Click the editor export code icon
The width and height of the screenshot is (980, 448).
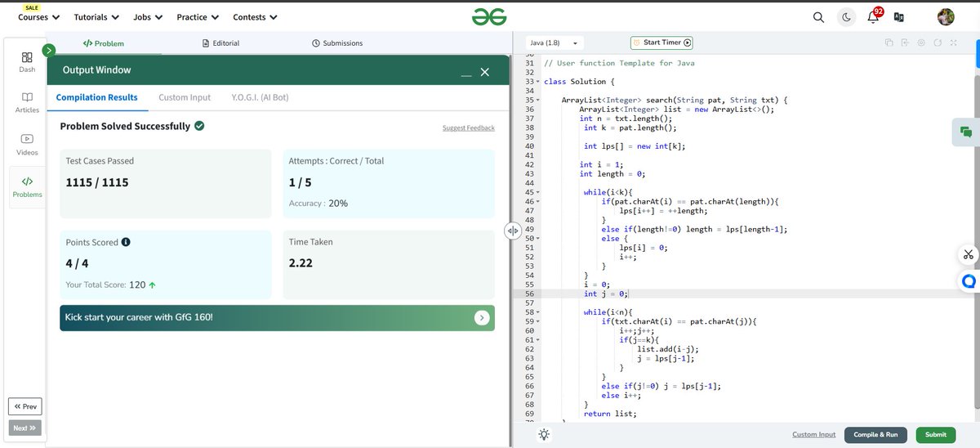click(905, 43)
